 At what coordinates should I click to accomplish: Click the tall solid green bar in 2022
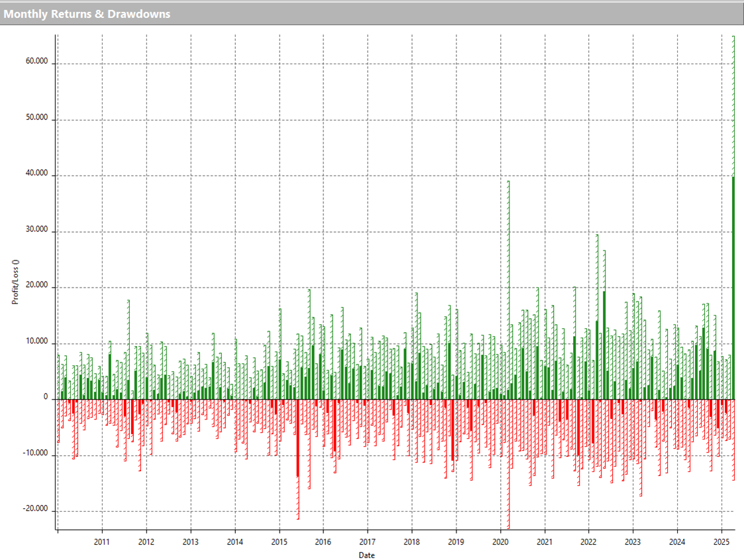(604, 345)
